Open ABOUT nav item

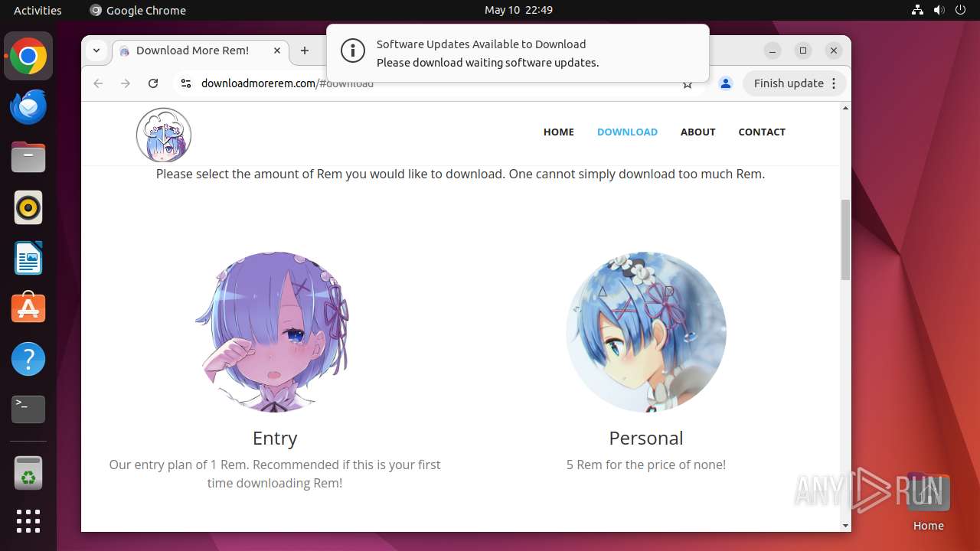tap(698, 132)
